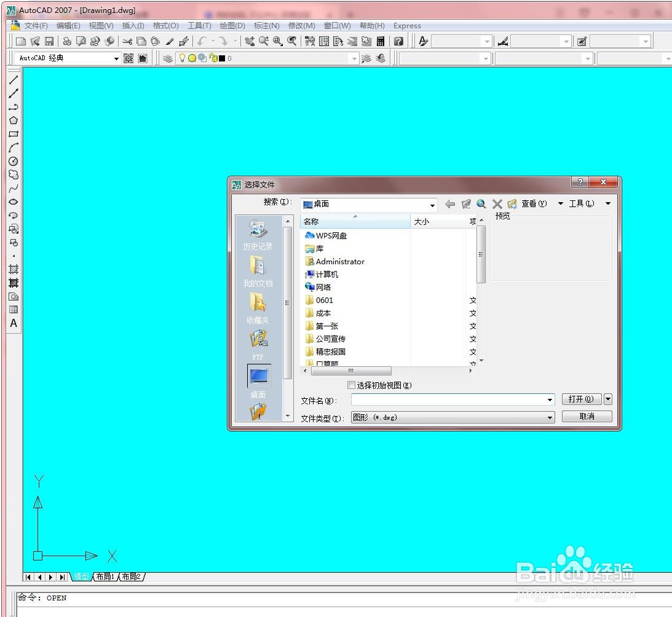Click the QuickCalc calculator icon

pyautogui.click(x=381, y=41)
